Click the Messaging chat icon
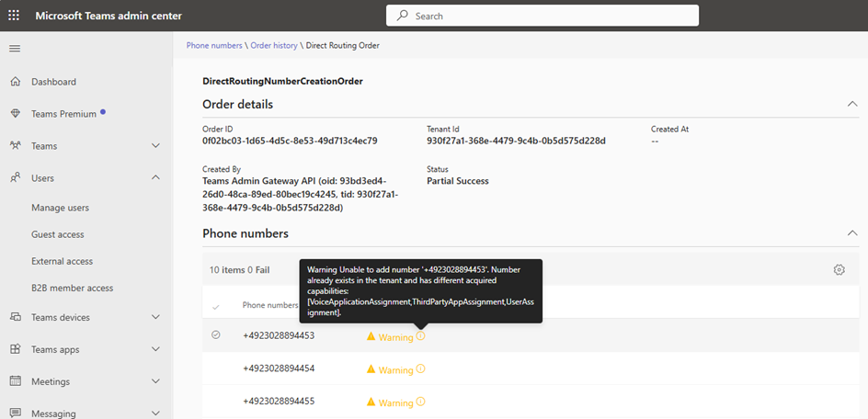 pyautogui.click(x=16, y=413)
